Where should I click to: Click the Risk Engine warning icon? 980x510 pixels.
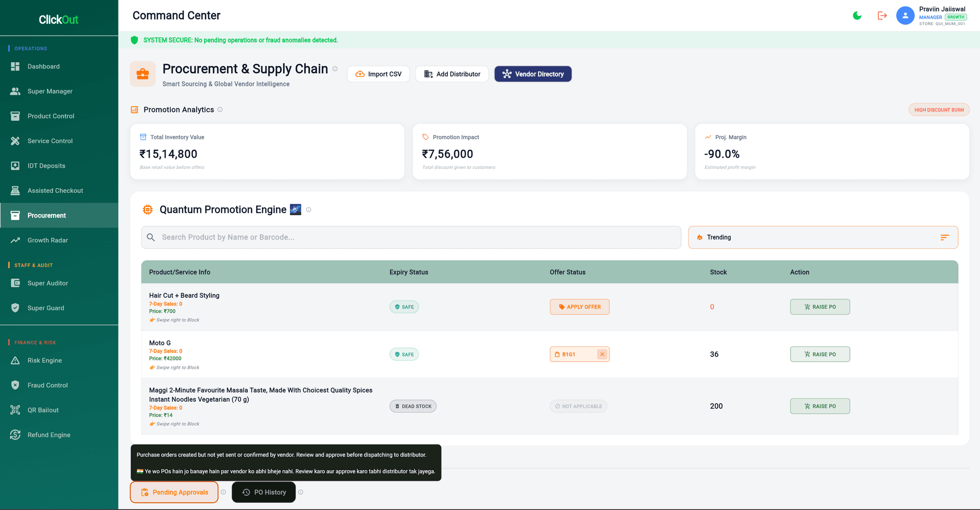point(15,361)
